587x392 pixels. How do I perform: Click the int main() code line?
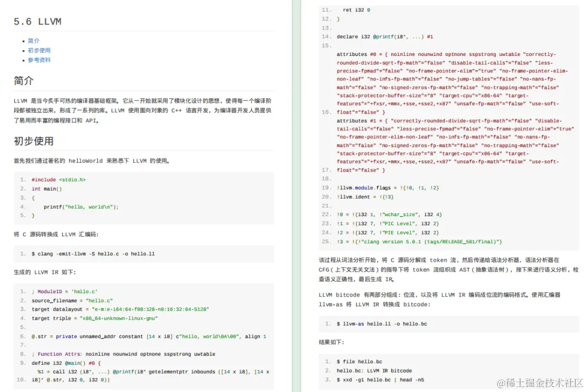click(x=47, y=189)
